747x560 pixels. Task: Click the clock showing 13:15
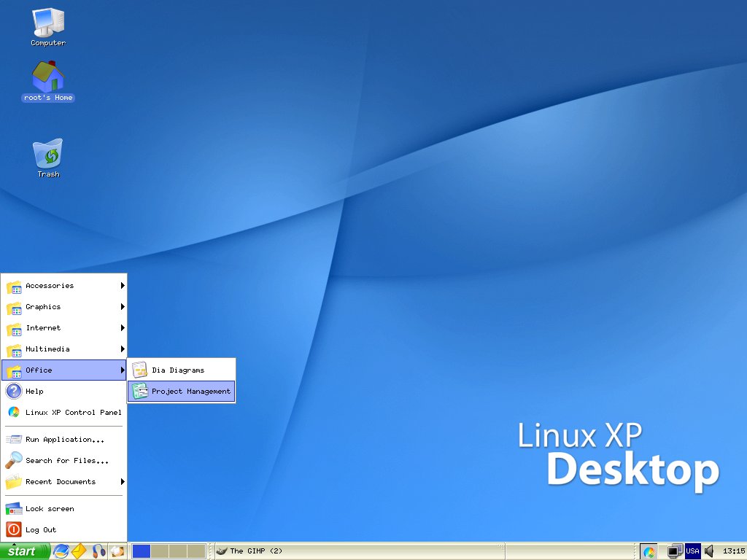tap(734, 551)
